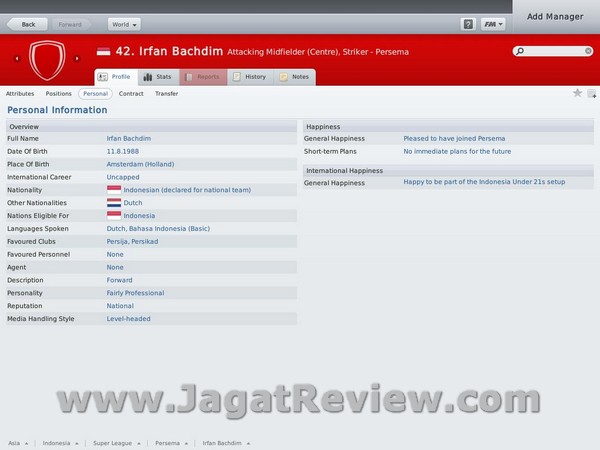Select the Personal sub-tab

point(95,93)
